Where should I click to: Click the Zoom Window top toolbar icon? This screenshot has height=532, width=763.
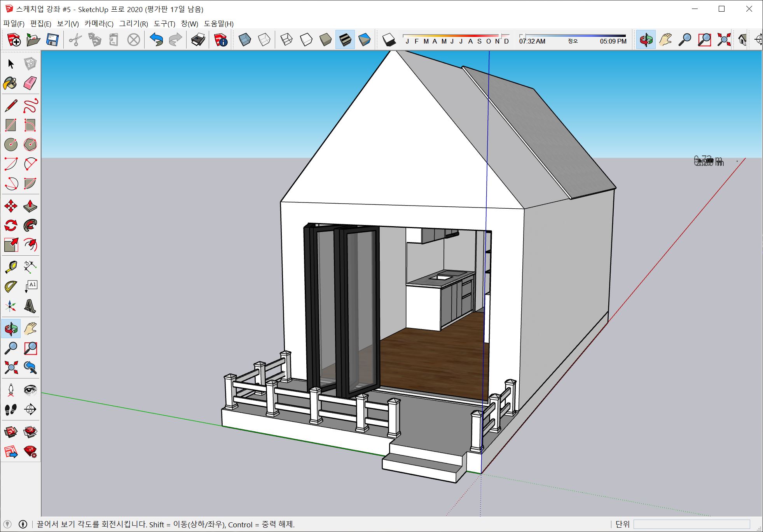pyautogui.click(x=704, y=40)
